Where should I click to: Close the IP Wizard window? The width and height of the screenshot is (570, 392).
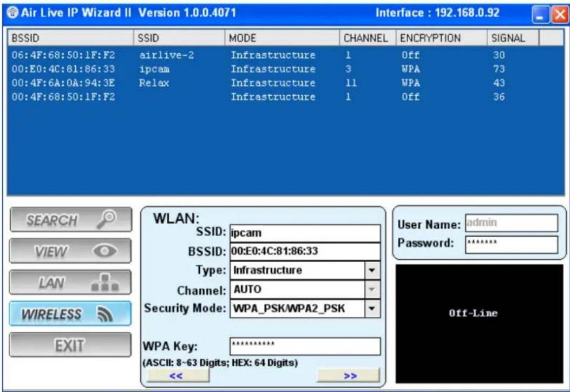[560, 15]
